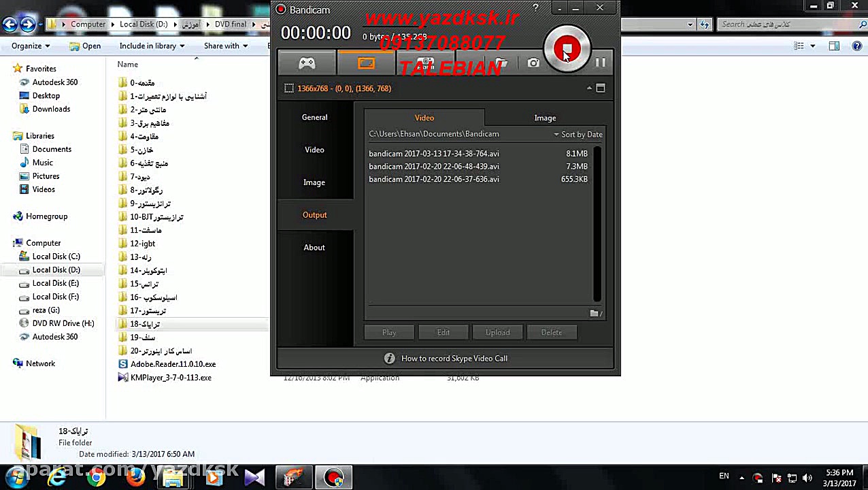Open How to record Skype Video Call
868x490 pixels.
[454, 359]
